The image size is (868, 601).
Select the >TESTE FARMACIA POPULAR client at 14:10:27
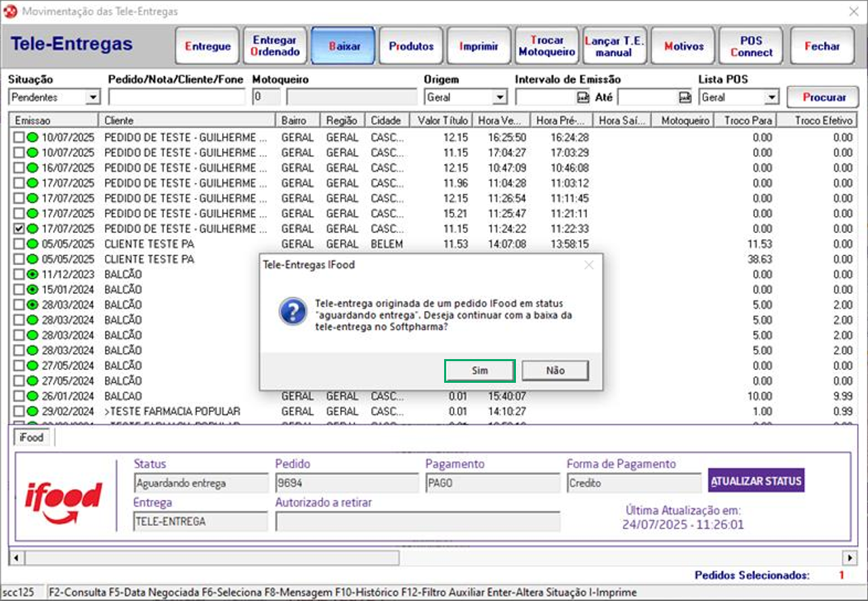(172, 411)
